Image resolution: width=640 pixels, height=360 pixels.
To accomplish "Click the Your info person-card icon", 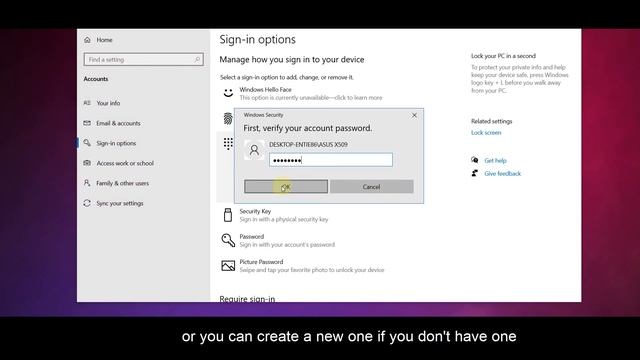I will pos(87,103).
